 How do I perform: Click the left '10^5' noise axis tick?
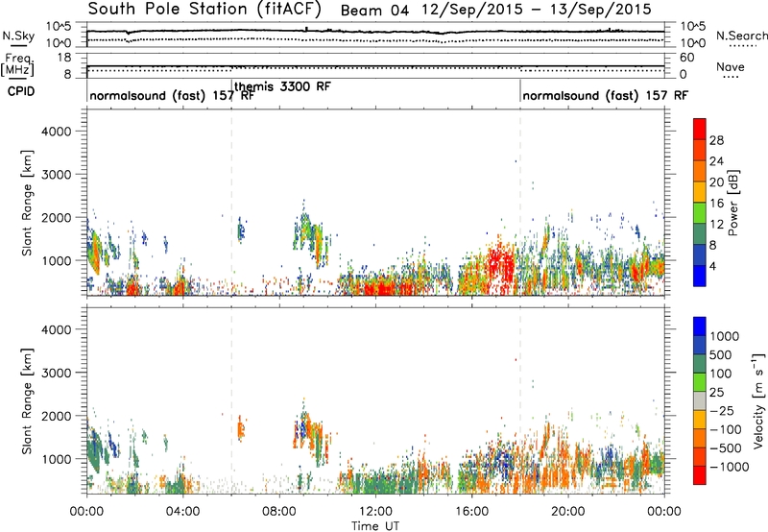point(59,27)
